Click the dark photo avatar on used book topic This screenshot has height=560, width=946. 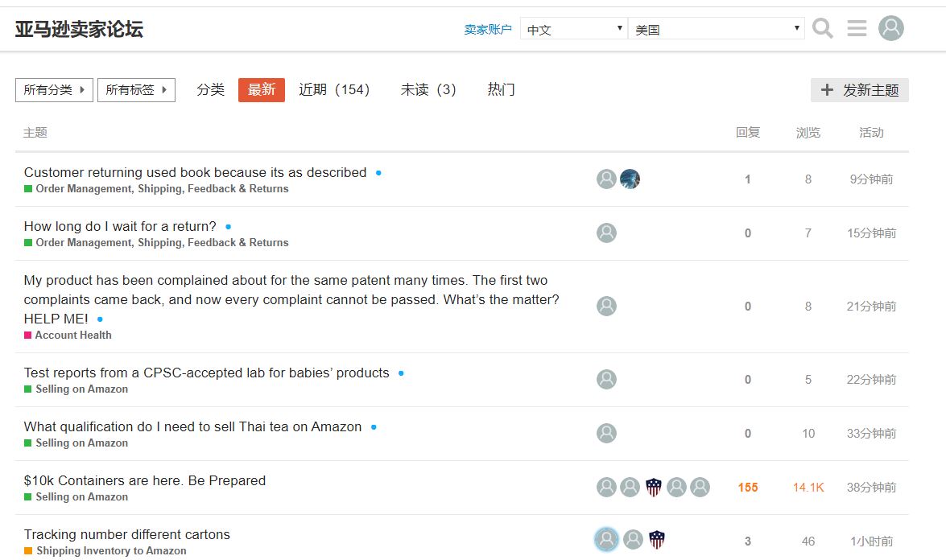pos(630,179)
